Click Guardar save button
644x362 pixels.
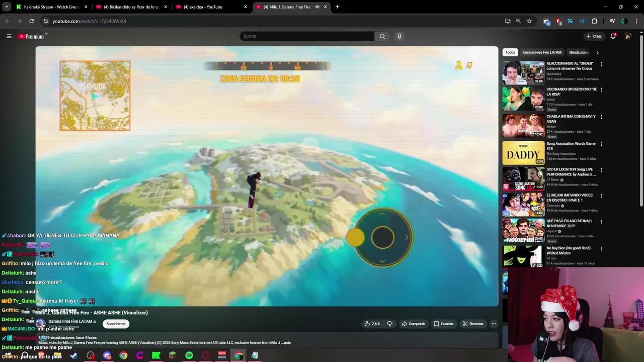click(x=444, y=324)
